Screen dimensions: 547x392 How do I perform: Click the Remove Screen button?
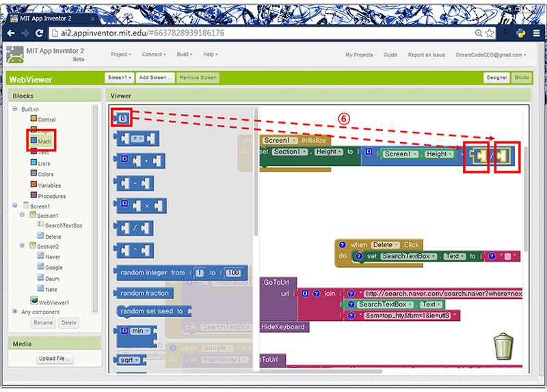(198, 78)
